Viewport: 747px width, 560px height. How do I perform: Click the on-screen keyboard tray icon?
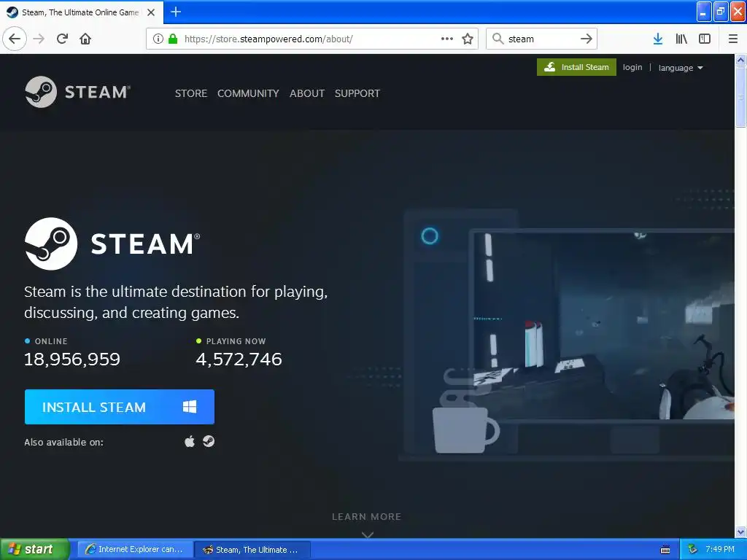click(665, 550)
